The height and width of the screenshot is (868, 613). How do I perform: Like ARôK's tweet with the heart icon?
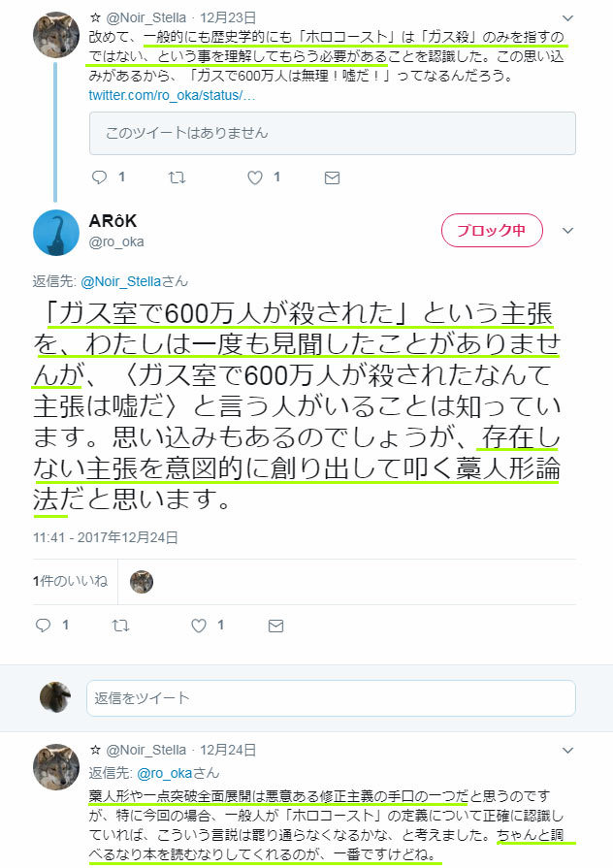199,626
